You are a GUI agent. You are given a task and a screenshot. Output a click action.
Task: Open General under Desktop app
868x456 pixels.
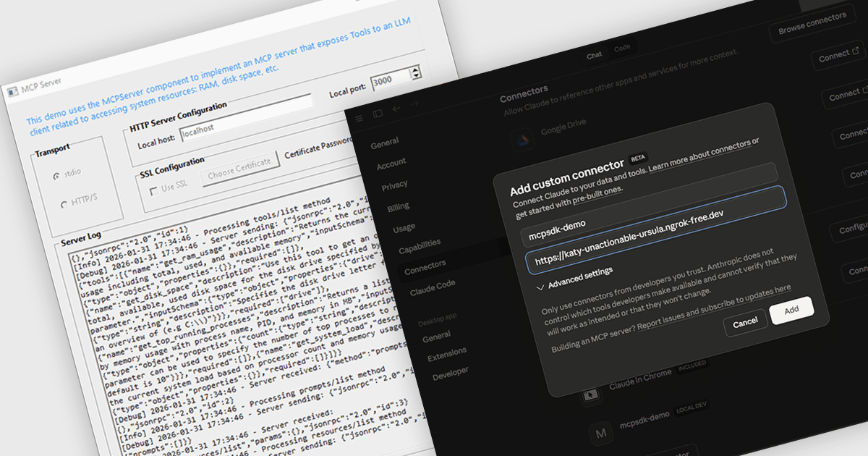click(x=436, y=338)
